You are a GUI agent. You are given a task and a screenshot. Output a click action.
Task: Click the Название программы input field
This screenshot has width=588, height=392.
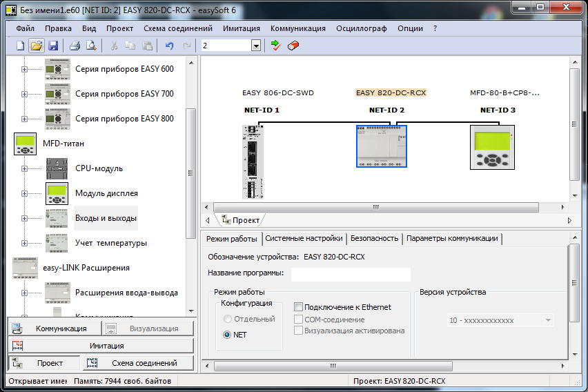coord(351,274)
